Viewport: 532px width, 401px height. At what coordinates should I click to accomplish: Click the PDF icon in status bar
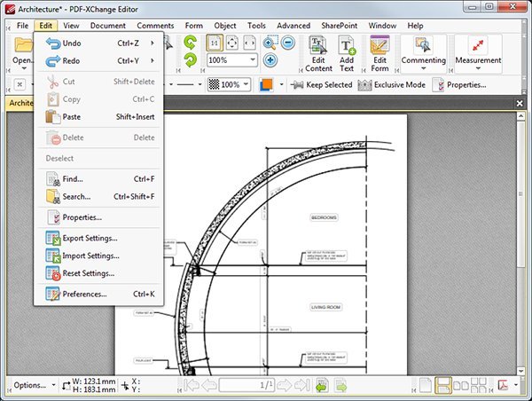[503, 385]
